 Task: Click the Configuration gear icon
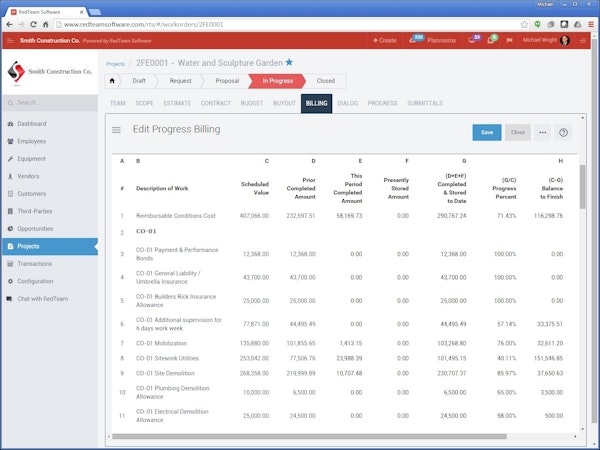pos(10,281)
